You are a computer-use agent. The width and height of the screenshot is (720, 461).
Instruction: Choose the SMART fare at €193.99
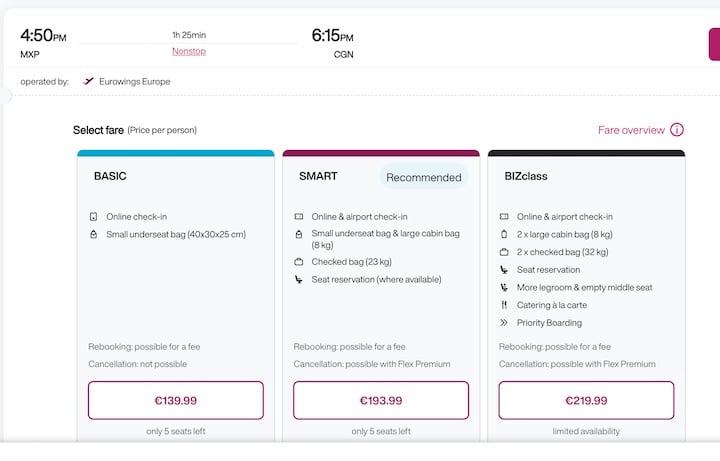pyautogui.click(x=381, y=400)
